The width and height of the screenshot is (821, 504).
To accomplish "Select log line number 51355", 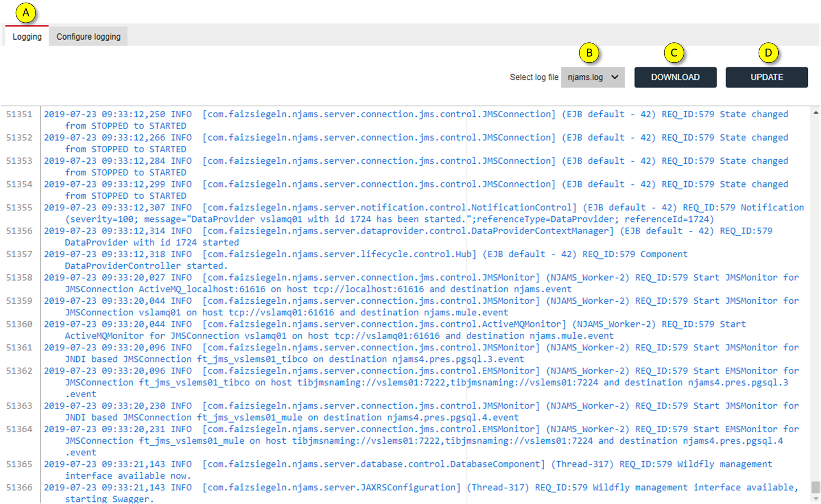I will (20, 207).
